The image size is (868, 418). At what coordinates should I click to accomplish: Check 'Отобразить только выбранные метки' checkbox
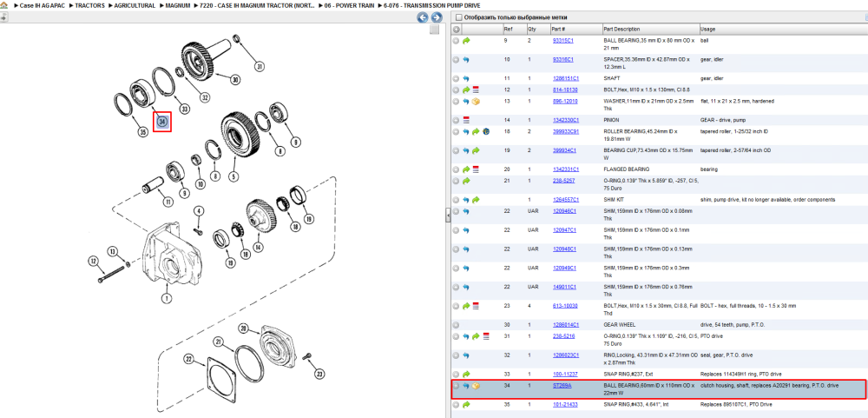(x=458, y=17)
